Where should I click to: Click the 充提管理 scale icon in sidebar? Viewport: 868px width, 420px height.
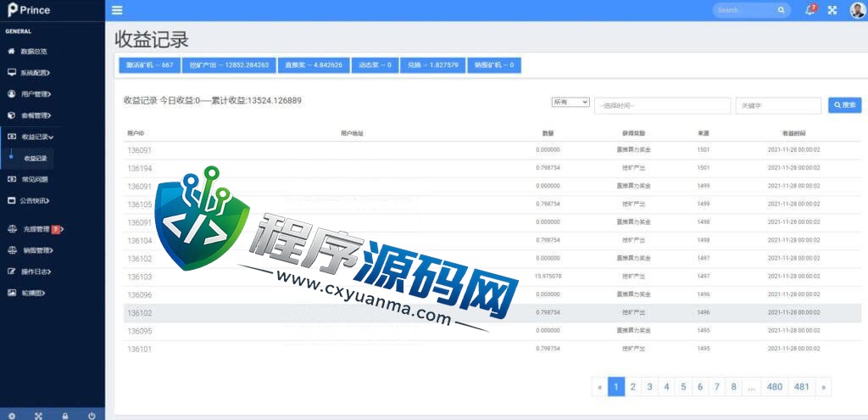tap(11, 229)
